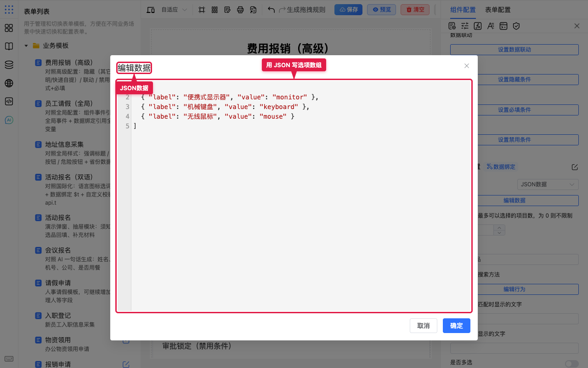
Task: Open the database icon in left sidebar
Action: point(9,65)
